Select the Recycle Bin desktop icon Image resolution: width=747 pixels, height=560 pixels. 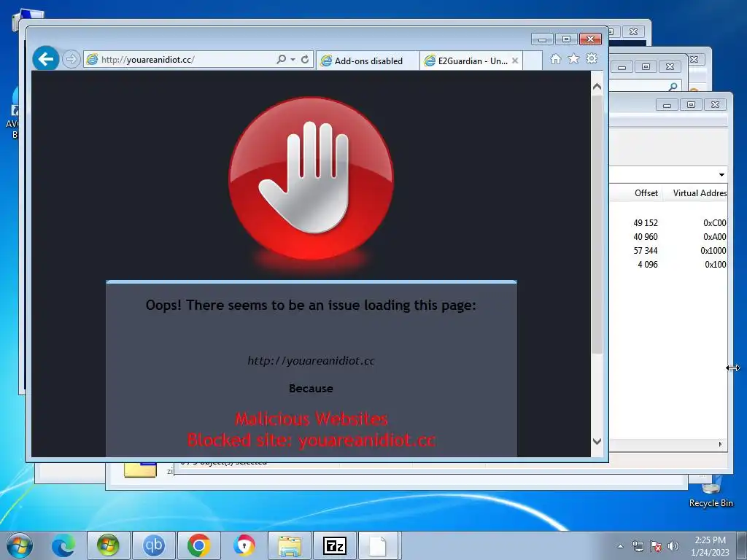pos(711,491)
